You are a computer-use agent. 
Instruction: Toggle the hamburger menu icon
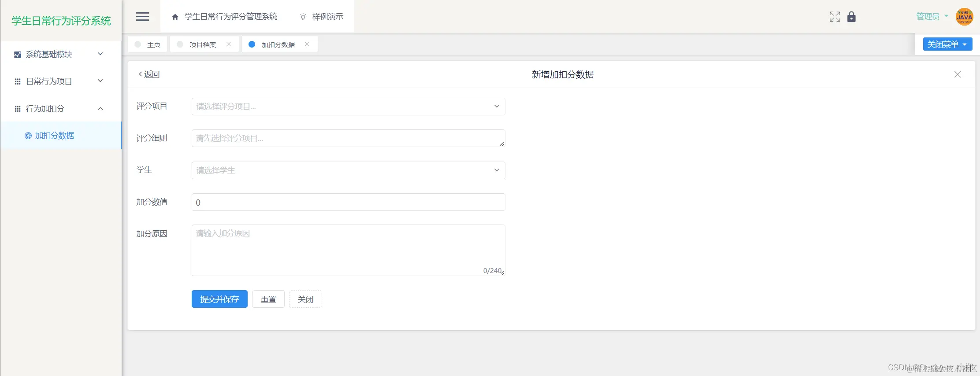(142, 17)
